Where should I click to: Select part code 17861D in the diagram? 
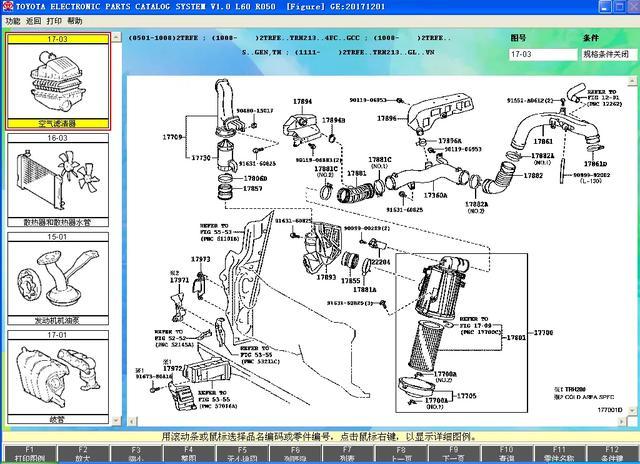(596, 164)
